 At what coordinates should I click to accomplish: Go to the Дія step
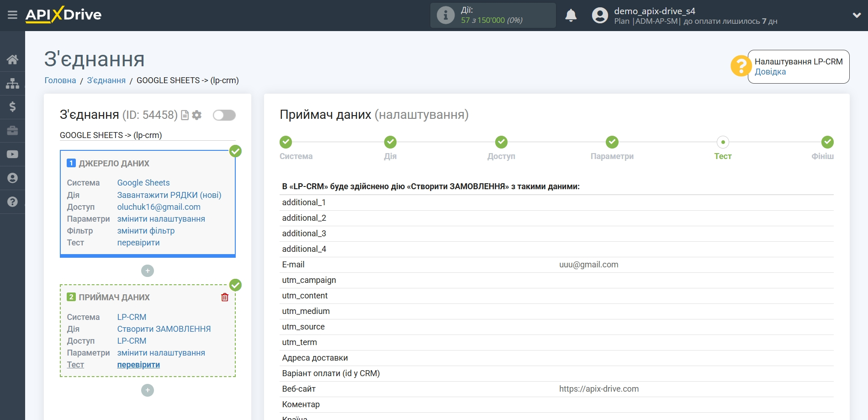tap(390, 142)
